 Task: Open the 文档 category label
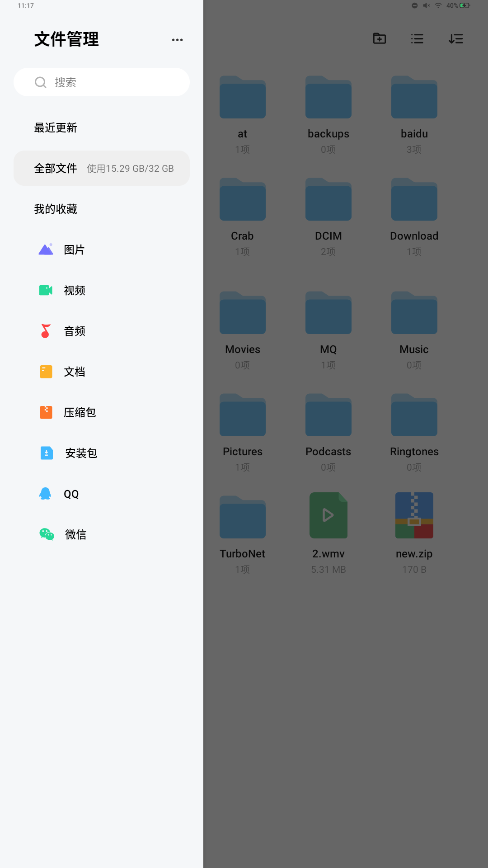75,372
